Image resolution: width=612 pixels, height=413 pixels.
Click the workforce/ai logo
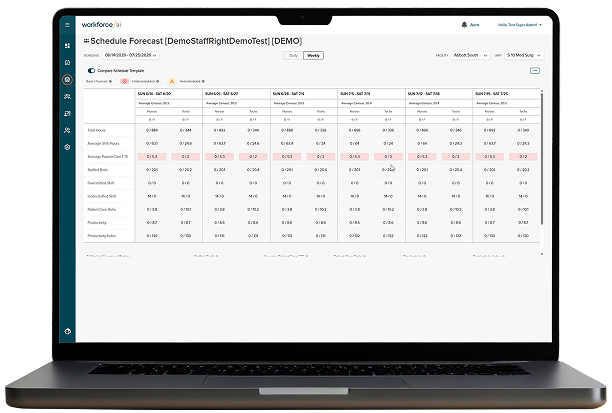101,25
